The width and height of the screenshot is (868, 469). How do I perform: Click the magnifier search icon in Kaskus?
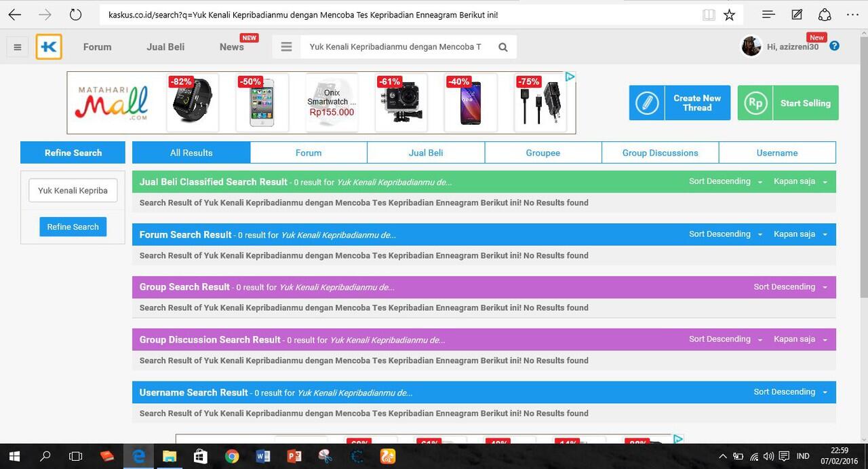pyautogui.click(x=502, y=47)
